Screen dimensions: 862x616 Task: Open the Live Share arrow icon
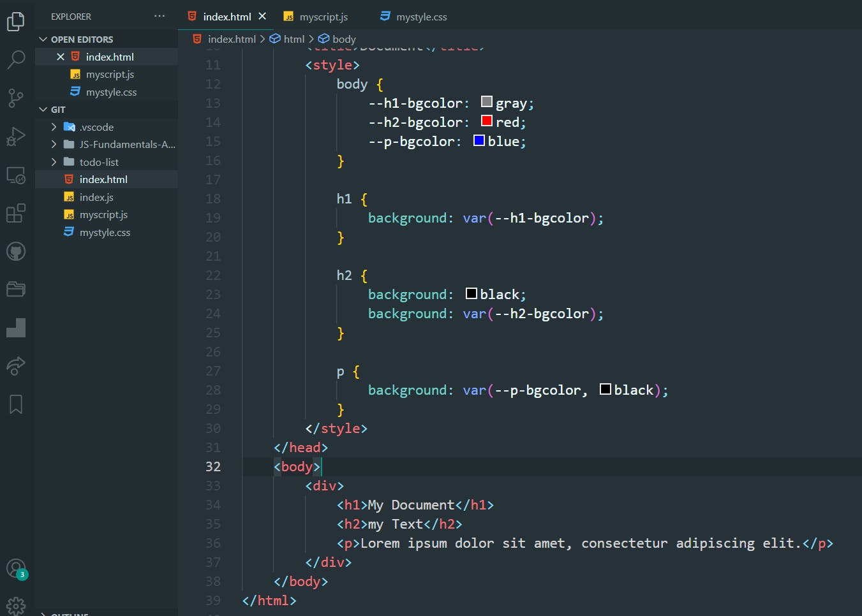15,366
